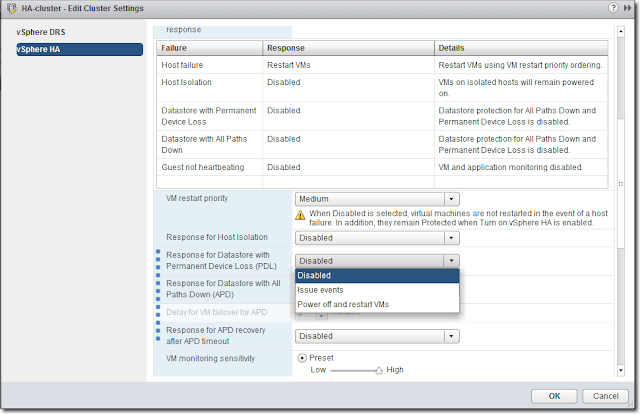
Task: Confirm settings with the OK button
Action: coord(554,396)
